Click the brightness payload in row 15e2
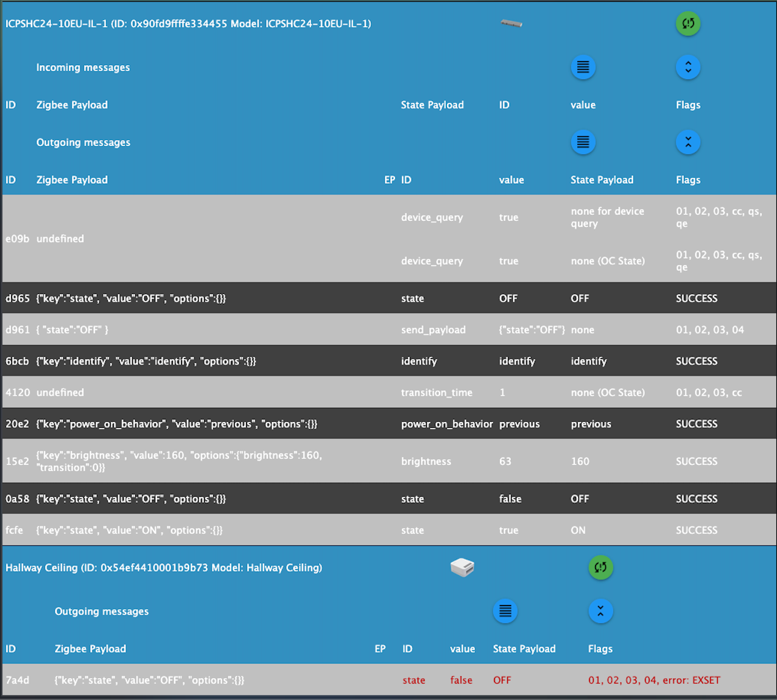The height and width of the screenshot is (700, 777). click(179, 461)
